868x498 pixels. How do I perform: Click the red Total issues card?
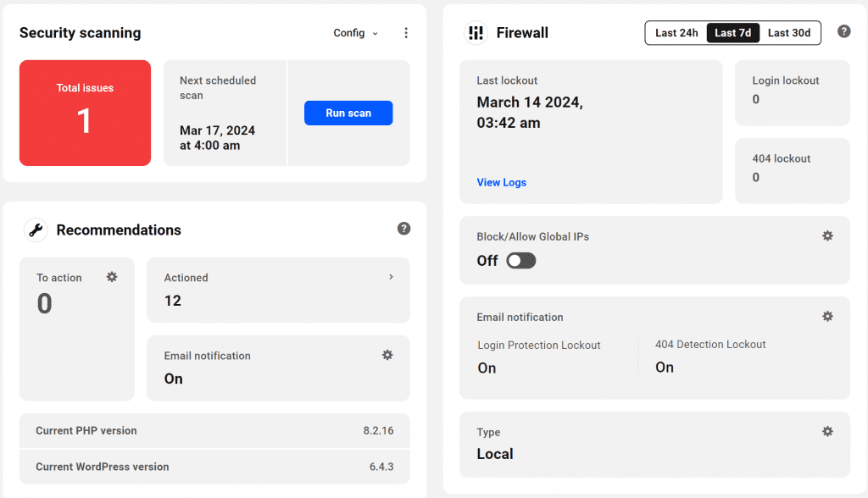click(86, 113)
